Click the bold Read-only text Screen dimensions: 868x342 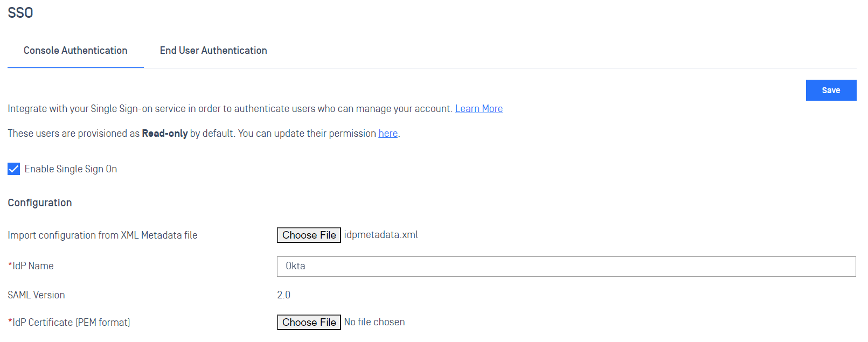point(165,134)
